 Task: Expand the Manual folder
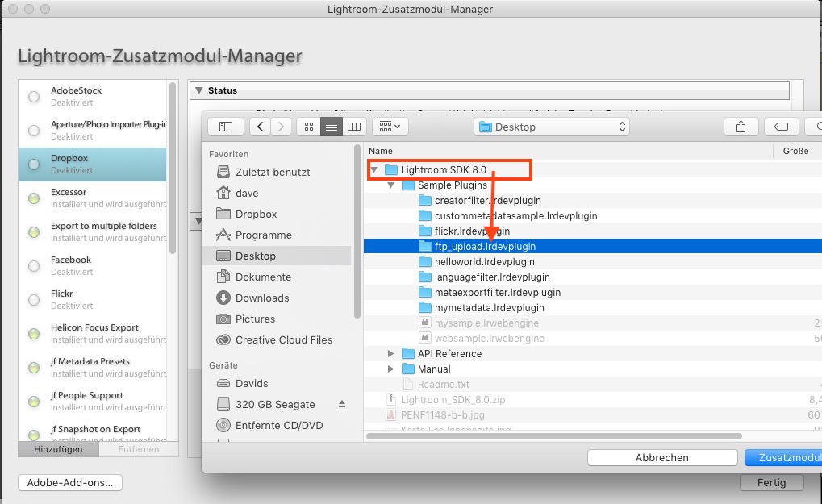[x=390, y=369]
